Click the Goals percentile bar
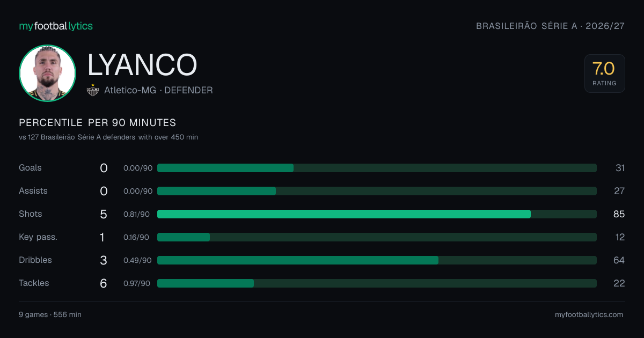Screen dimensions: 644x338 click(x=377, y=168)
